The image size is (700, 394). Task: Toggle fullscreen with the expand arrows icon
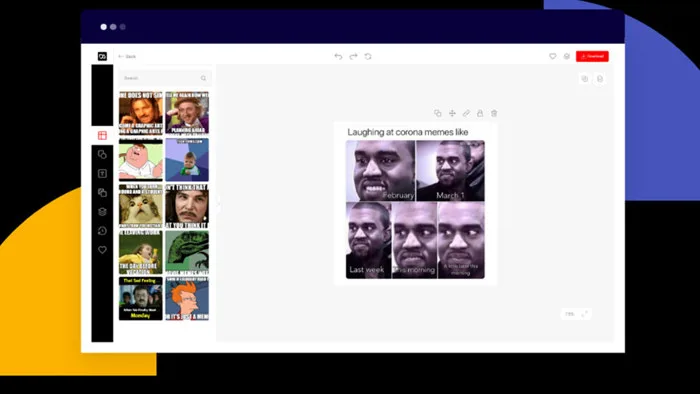coord(584,314)
